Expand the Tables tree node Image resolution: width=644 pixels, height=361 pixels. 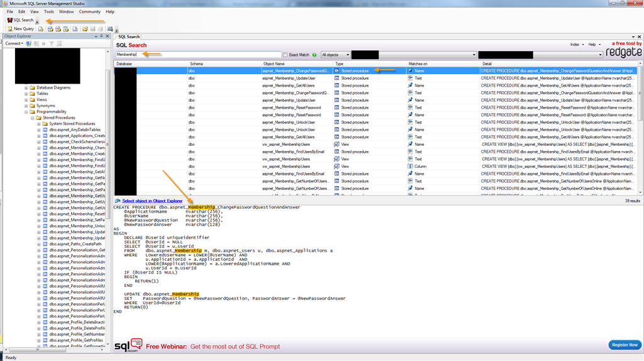coord(26,94)
